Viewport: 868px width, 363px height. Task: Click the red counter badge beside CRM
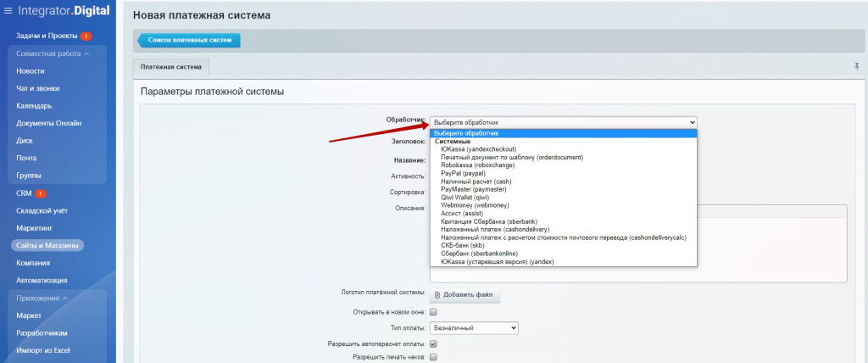[x=41, y=193]
